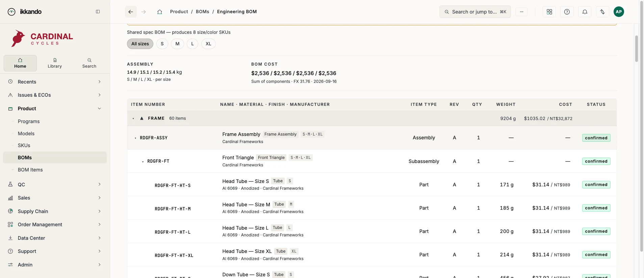Click the BOMs breadcrumb link

(203, 12)
